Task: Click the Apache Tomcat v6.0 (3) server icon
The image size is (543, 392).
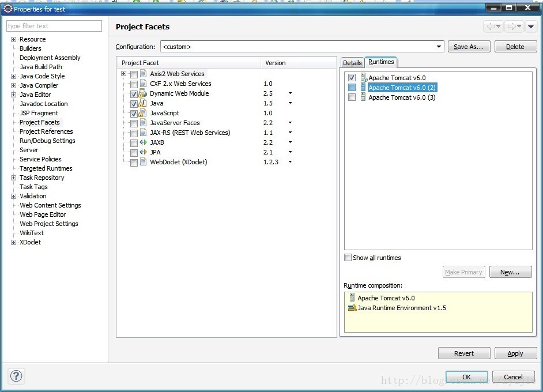Action: 363,97
